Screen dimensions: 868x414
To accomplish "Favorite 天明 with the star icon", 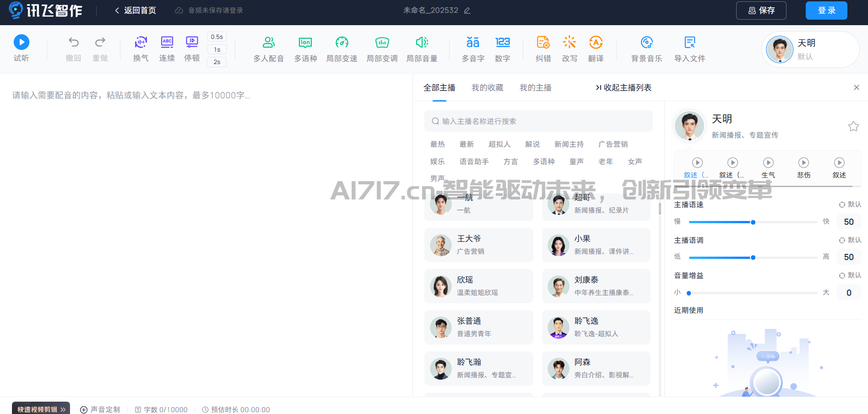I will (x=853, y=126).
